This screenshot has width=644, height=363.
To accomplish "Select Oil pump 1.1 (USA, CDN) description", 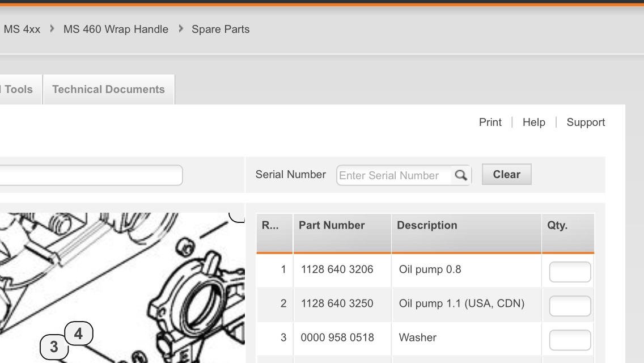I will point(461,303).
